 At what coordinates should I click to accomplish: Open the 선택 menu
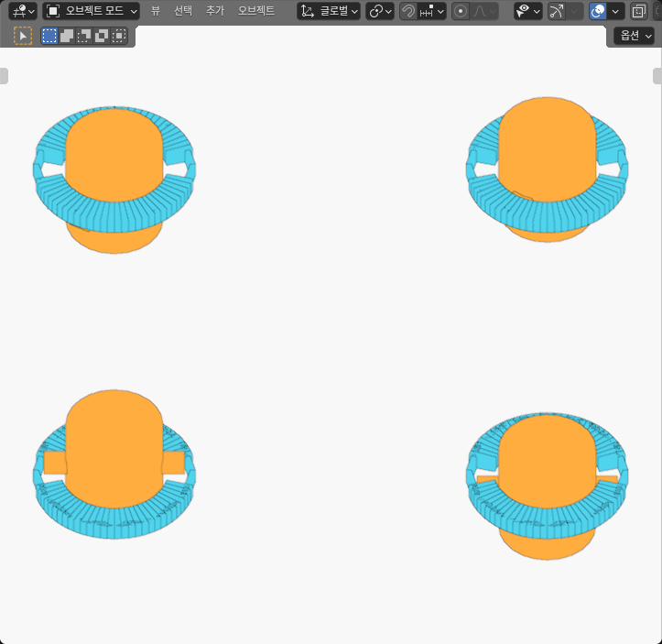(183, 11)
